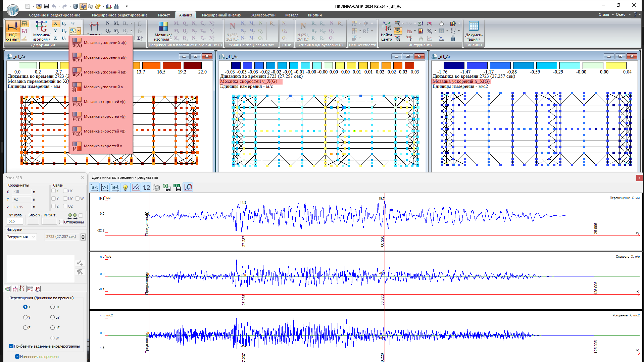Select the Y displacement radio button

point(25,317)
